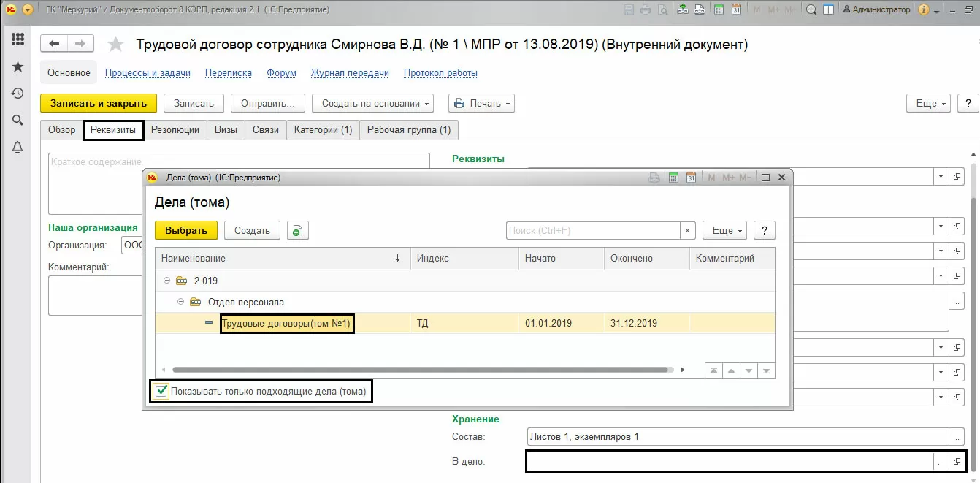The width and height of the screenshot is (980, 483).
Task: Click the Краткое содержание text field
Action: (240, 183)
